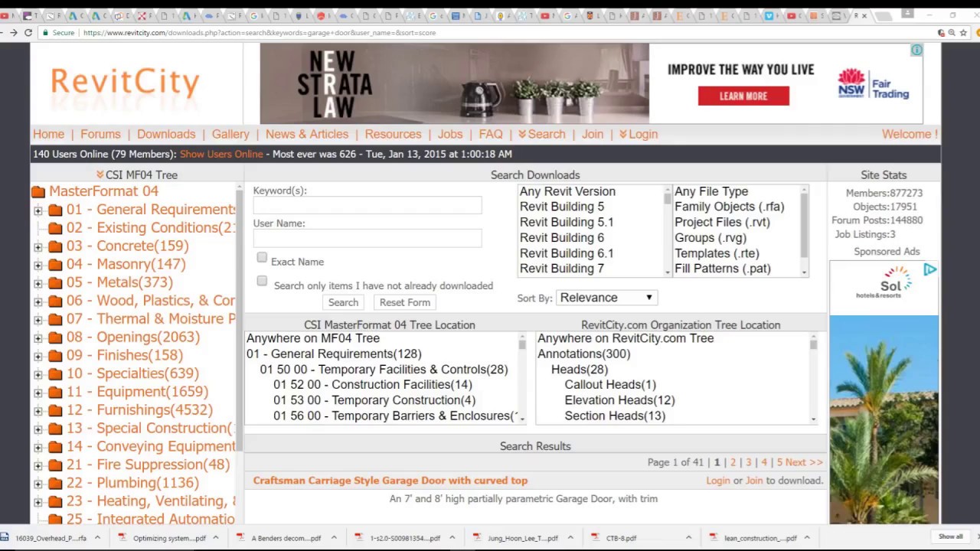Select 01 53 00 - Temporary Construction(4)
Image resolution: width=980 pixels, height=551 pixels.
[x=374, y=400]
